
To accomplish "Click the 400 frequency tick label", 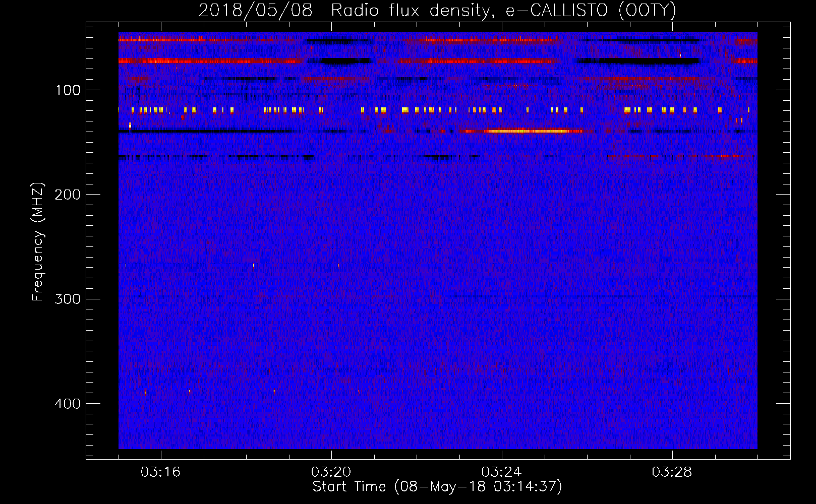I will pos(68,404).
